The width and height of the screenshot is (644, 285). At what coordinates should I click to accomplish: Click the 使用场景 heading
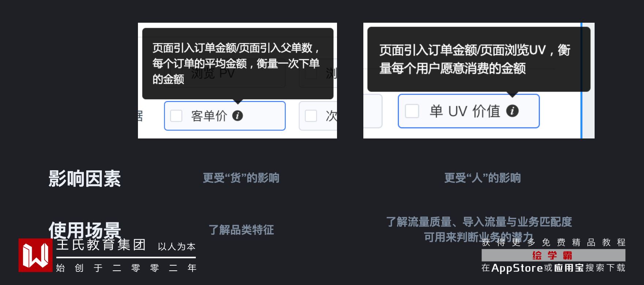85,230
